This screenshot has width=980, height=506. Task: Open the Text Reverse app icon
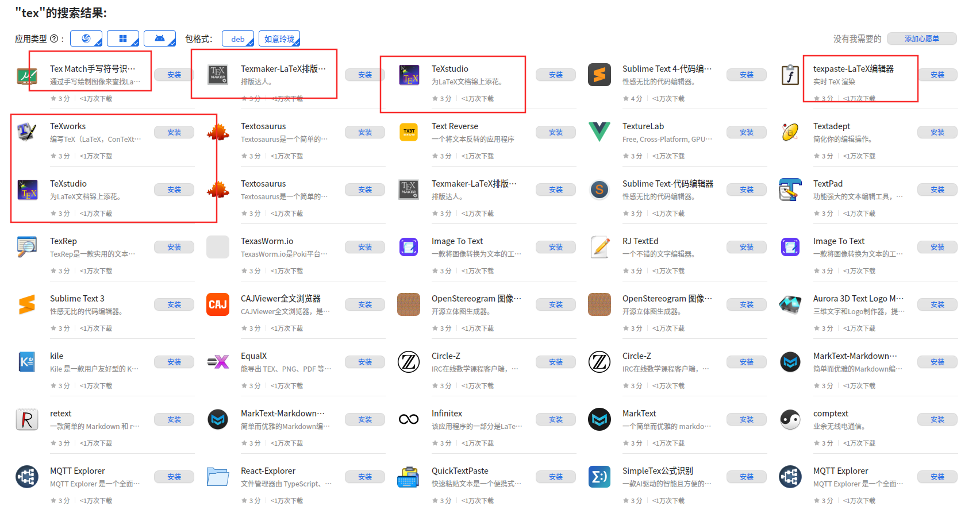point(409,132)
